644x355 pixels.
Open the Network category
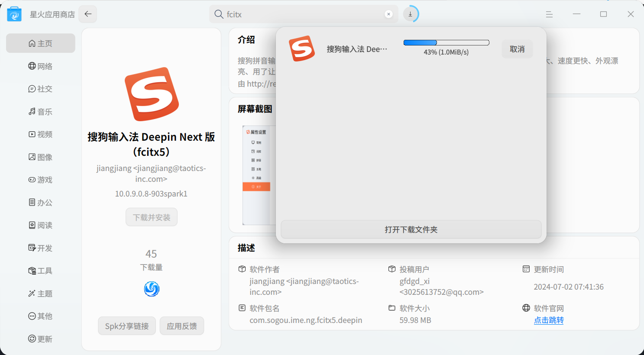point(41,66)
